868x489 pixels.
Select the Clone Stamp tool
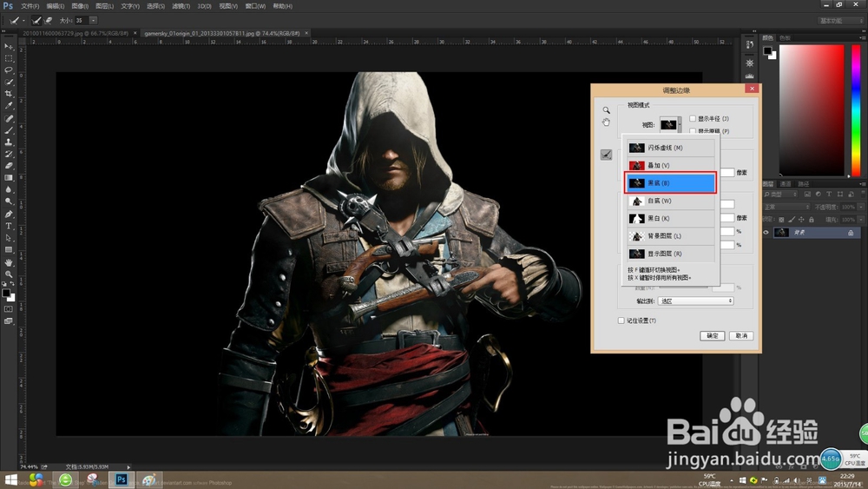[x=9, y=142]
